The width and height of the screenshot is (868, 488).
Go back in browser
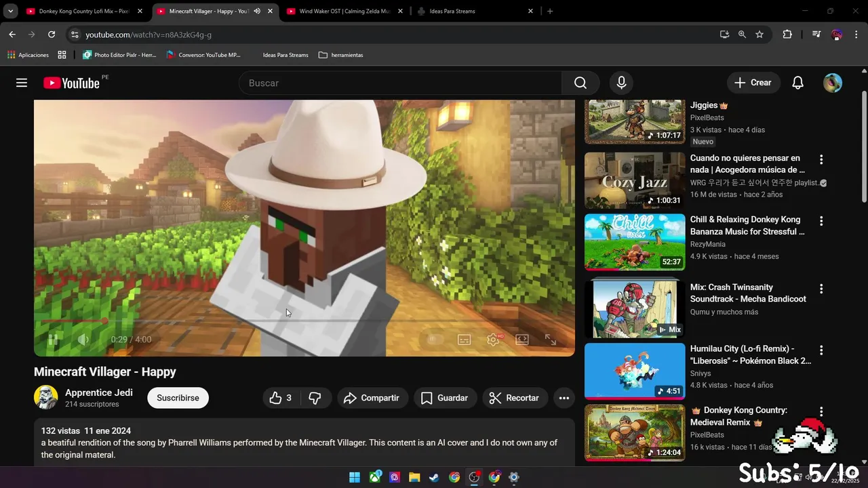pos(12,35)
